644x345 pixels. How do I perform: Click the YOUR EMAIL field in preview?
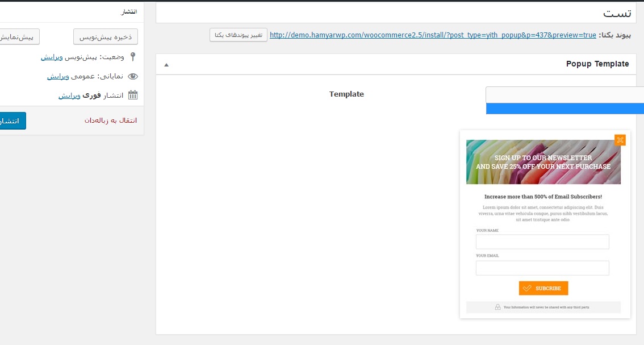pos(542,268)
